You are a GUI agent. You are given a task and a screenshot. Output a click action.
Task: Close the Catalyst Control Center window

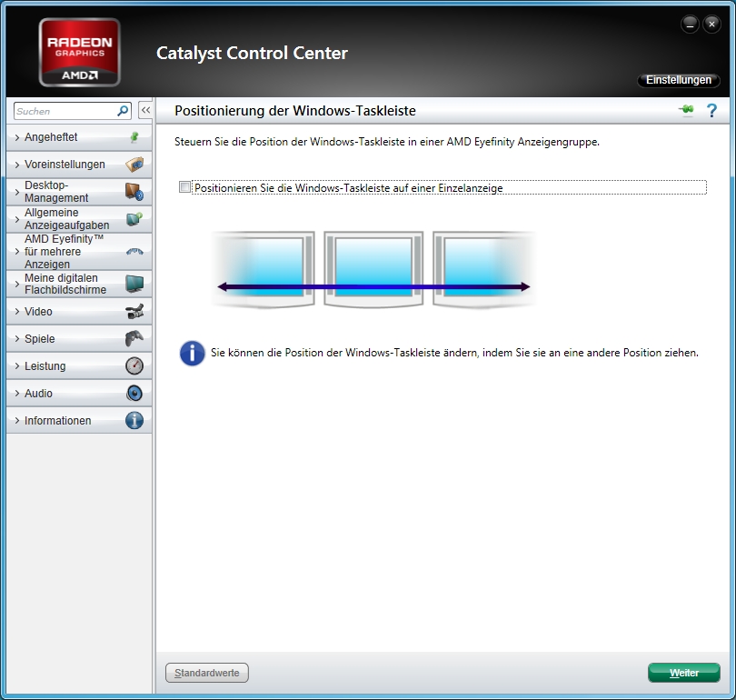[711, 24]
